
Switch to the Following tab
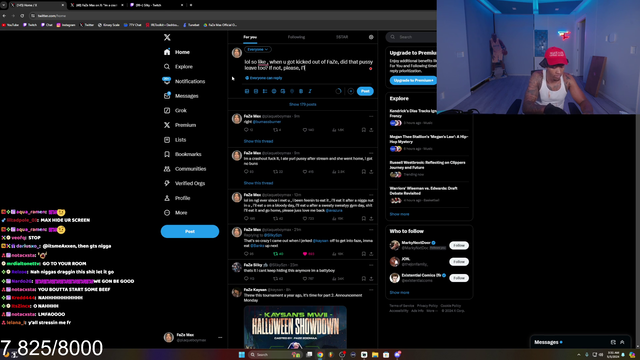[x=296, y=37]
